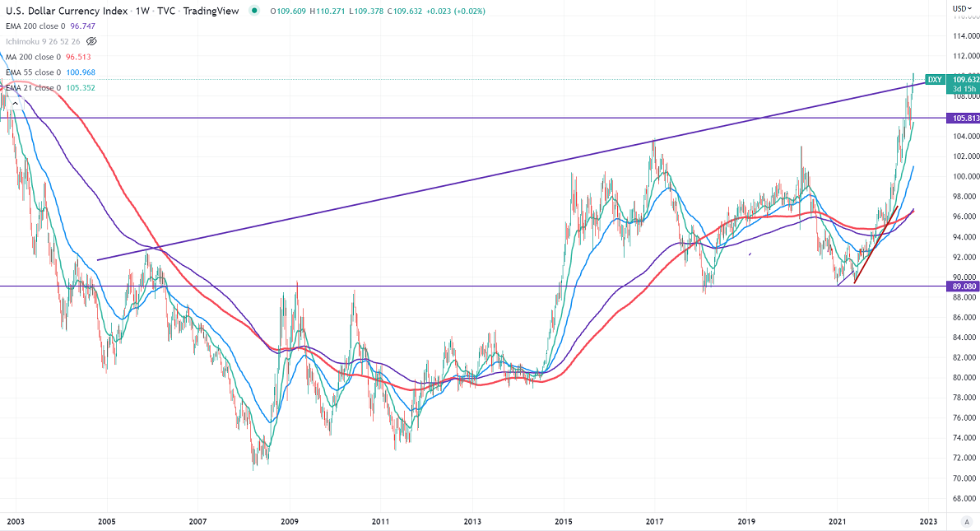Viewport: 980px width, 531px height.
Task: Click the EMA 200 value 96.747
Action: coord(82,26)
